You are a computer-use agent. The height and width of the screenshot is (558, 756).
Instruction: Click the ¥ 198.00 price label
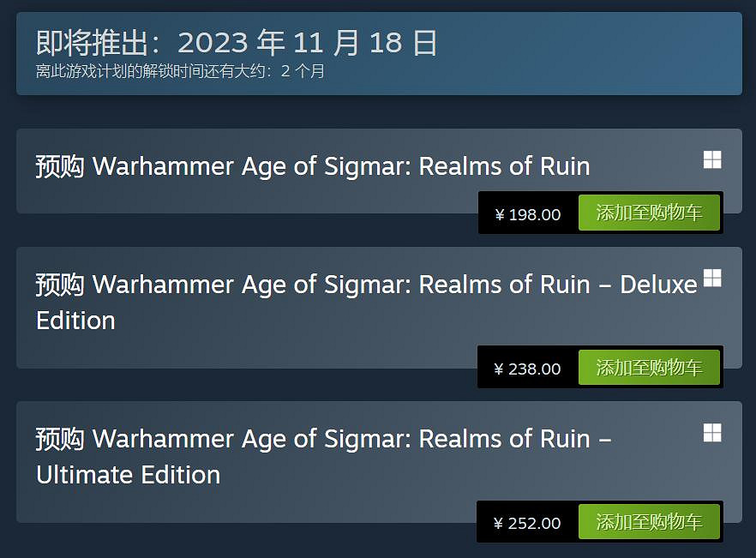[528, 214]
